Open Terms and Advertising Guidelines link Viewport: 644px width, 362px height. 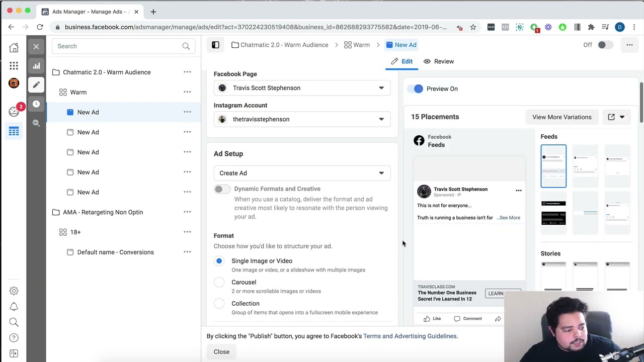coord(410,336)
